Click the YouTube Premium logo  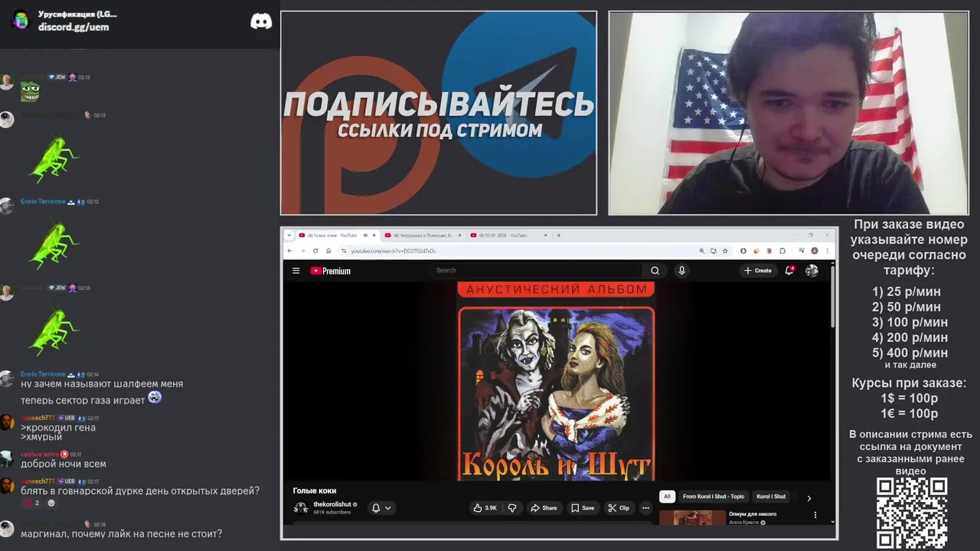(x=331, y=270)
